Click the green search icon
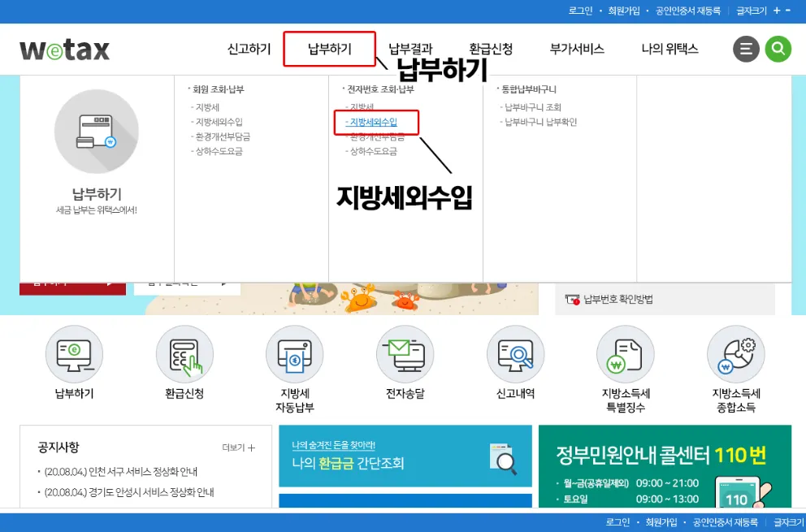The width and height of the screenshot is (806, 532). (x=778, y=49)
